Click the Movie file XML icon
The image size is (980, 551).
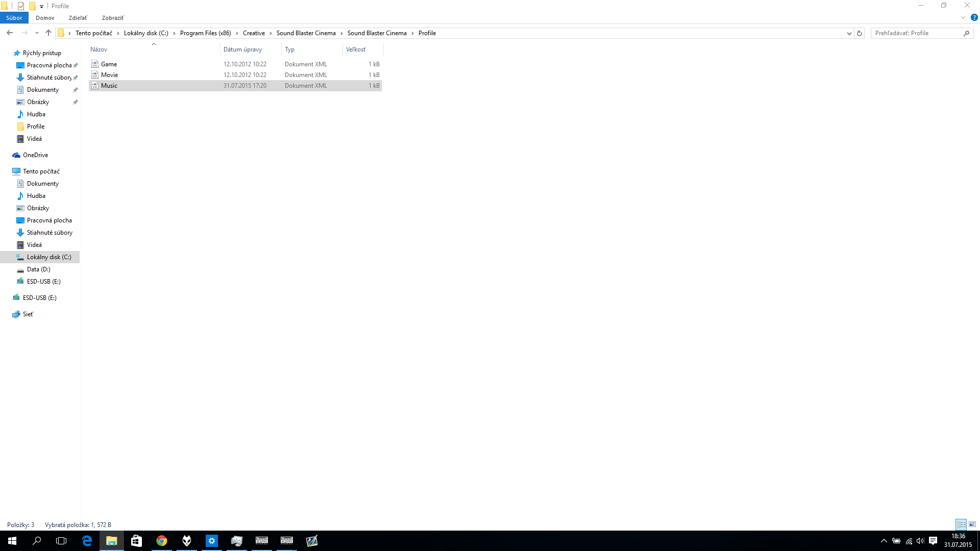point(95,75)
